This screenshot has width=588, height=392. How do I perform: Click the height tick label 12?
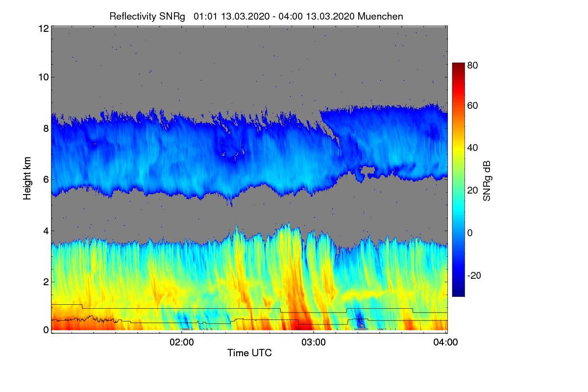43,28
